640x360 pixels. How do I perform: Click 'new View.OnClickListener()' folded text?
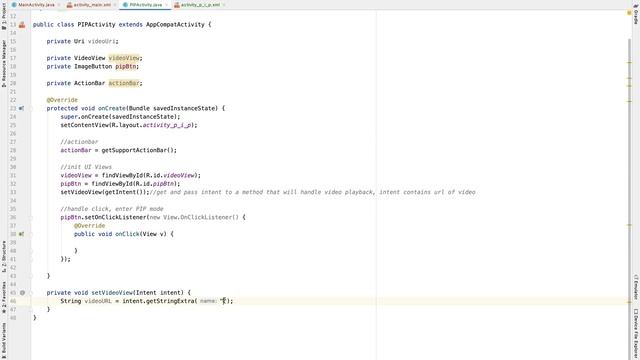[194, 218]
